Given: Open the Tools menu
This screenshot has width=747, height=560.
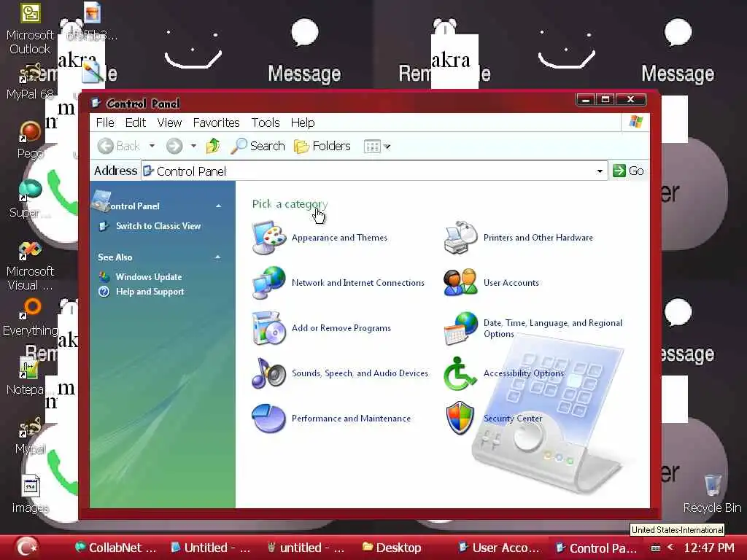Looking at the screenshot, I should (x=266, y=122).
